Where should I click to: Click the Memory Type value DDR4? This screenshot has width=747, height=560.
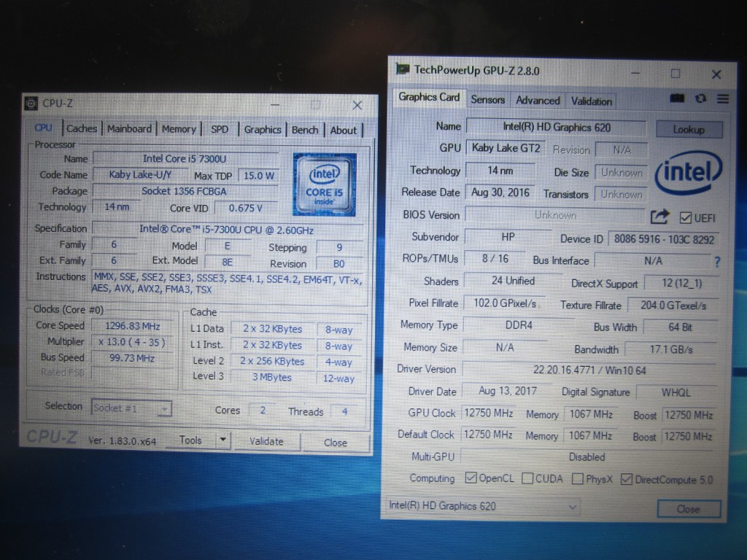519,325
